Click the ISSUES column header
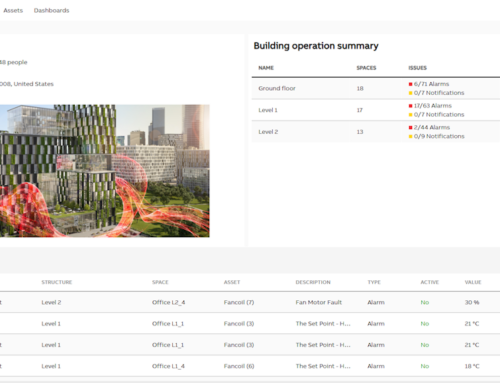Viewport: 500px width, 383px height. point(417,68)
